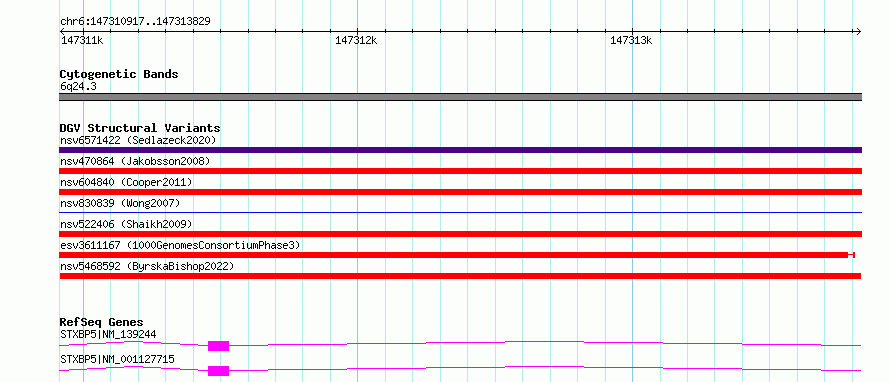The height and width of the screenshot is (382, 890).
Task: Select the red nsv5468592 variant bar
Action: (x=460, y=276)
